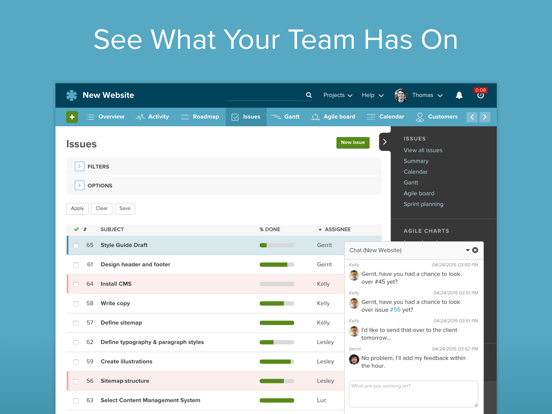Open the Agile board tab
552x414 pixels.
point(333,117)
